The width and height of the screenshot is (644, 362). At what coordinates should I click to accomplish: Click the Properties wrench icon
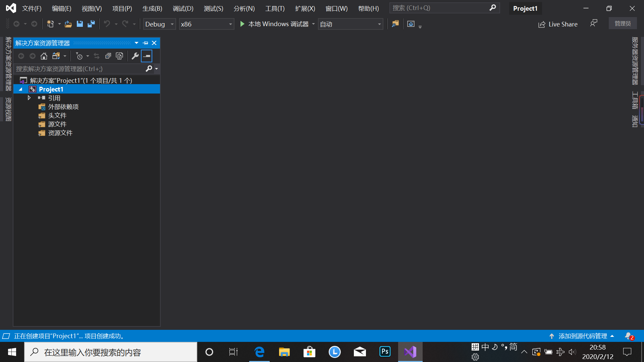(x=135, y=56)
